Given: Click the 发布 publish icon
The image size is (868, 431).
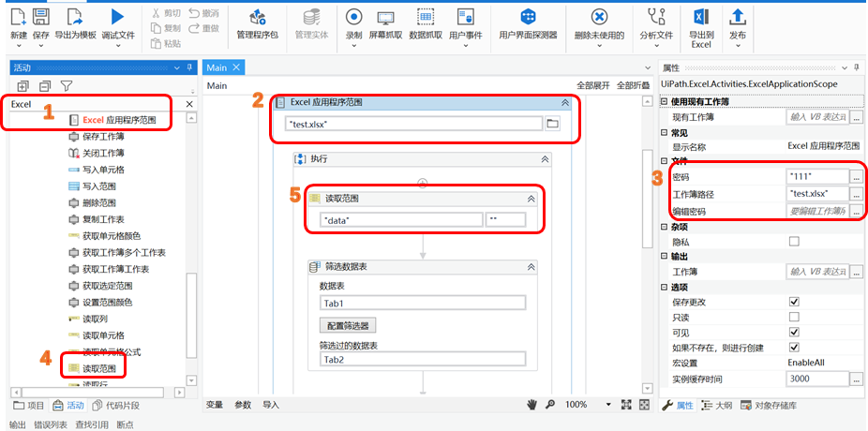Looking at the screenshot, I should tap(737, 17).
